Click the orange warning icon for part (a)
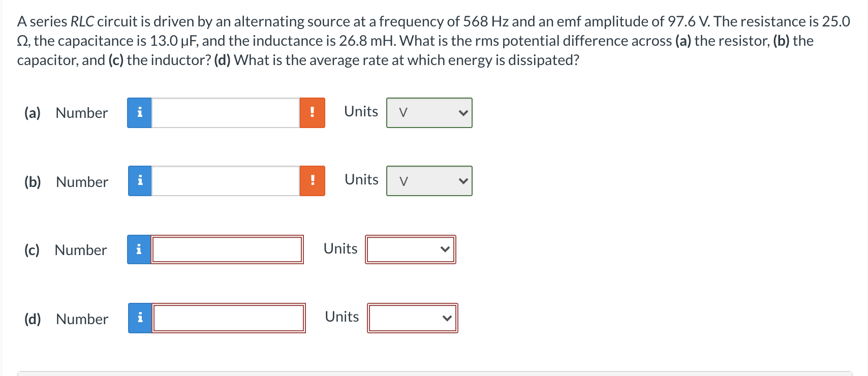 312,113
